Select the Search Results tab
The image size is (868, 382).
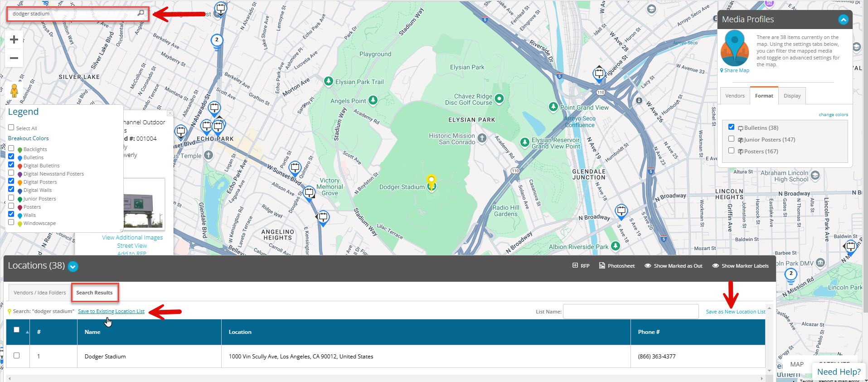click(94, 293)
